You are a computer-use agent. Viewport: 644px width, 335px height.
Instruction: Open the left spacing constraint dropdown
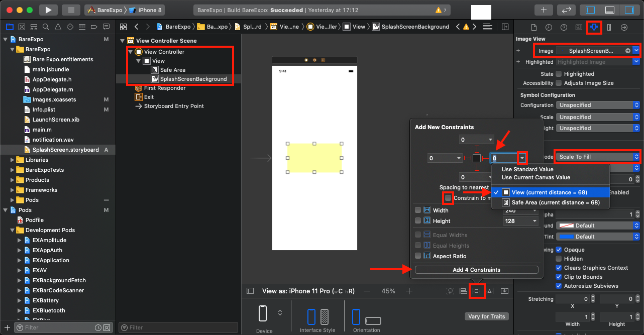coord(458,158)
